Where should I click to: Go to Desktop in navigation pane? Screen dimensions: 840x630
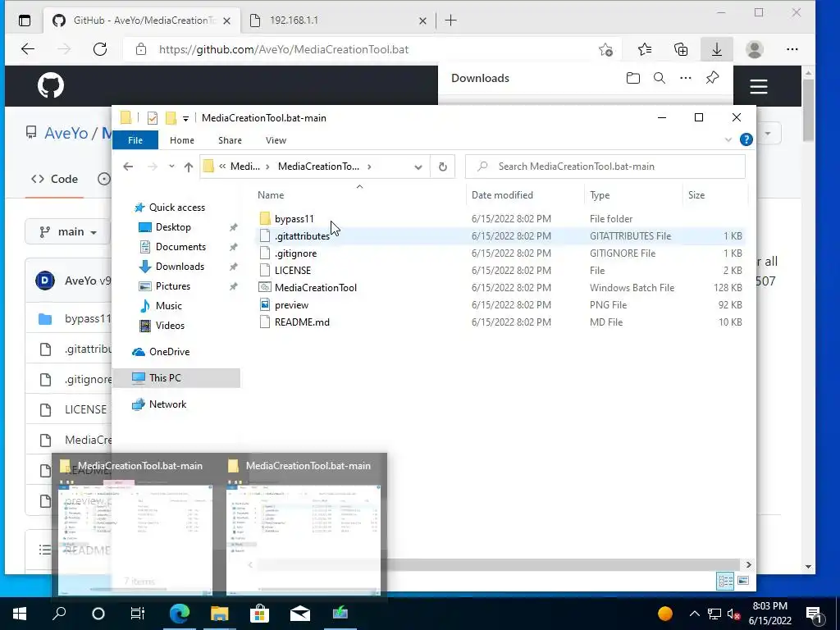click(173, 227)
